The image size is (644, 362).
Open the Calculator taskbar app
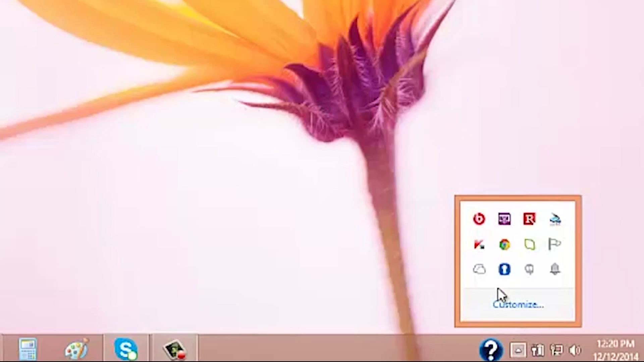(28, 349)
